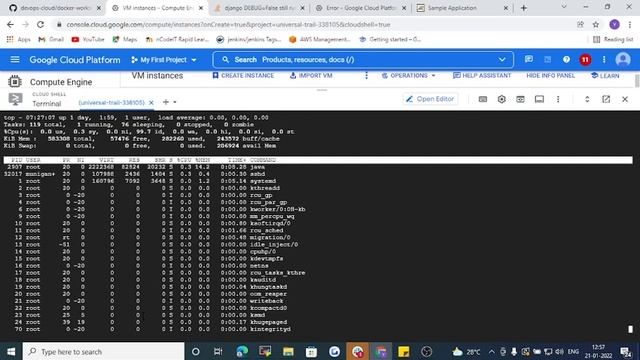Open Help Assistant
Image resolution: width=640 pixels, height=360 pixels.
[x=482, y=76]
